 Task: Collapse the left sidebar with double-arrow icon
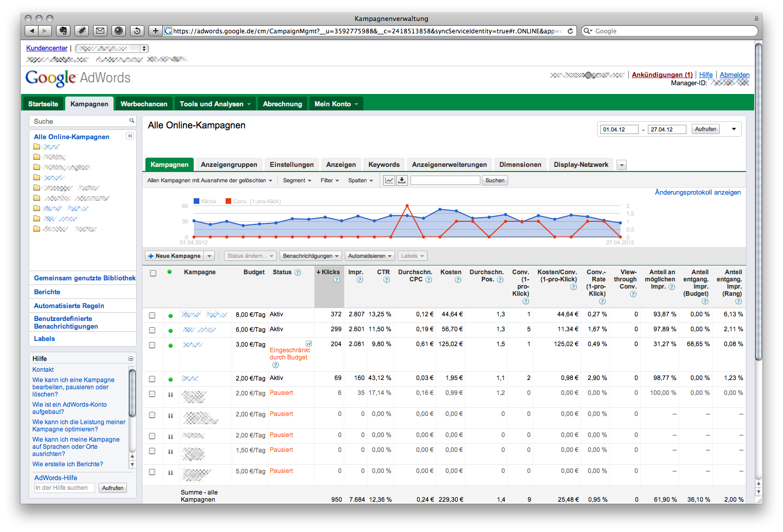tap(130, 136)
